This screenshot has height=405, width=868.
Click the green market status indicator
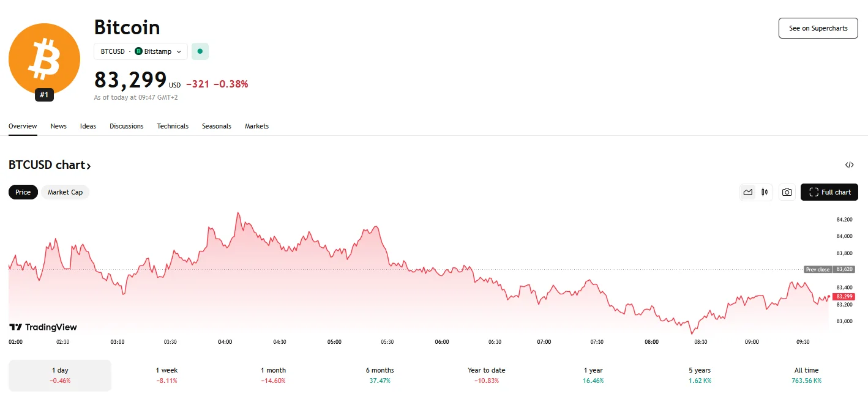200,51
